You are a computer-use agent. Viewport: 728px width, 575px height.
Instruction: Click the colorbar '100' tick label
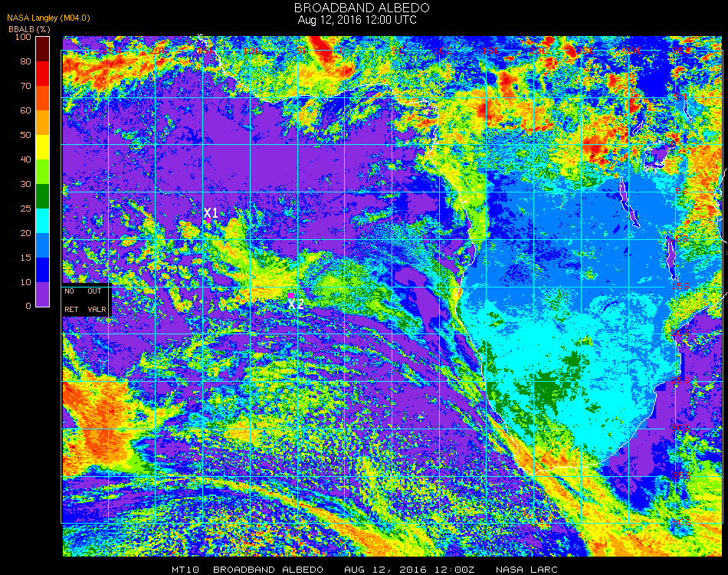click(23, 37)
